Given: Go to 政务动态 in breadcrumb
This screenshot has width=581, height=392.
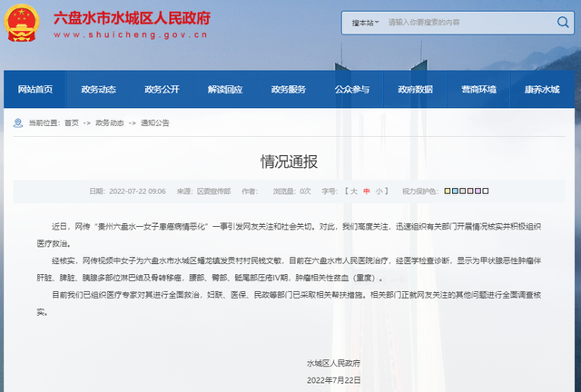Looking at the screenshot, I should (x=110, y=123).
